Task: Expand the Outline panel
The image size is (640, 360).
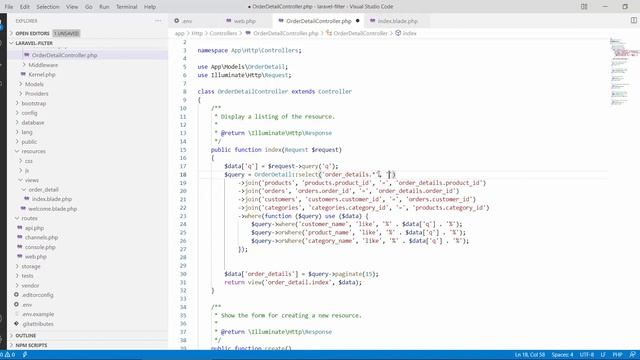Action: coord(11,336)
